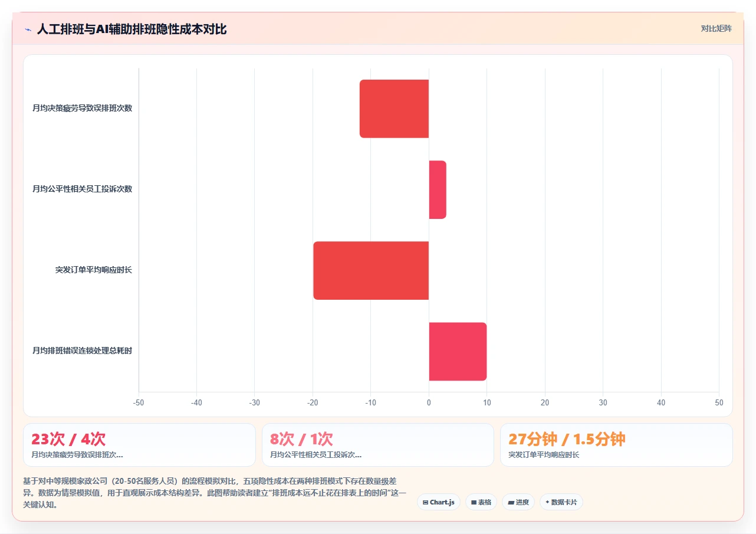Viewport: 756px width, 534px height.
Task: Click the x-axis tick label -10
Action: tap(371, 402)
